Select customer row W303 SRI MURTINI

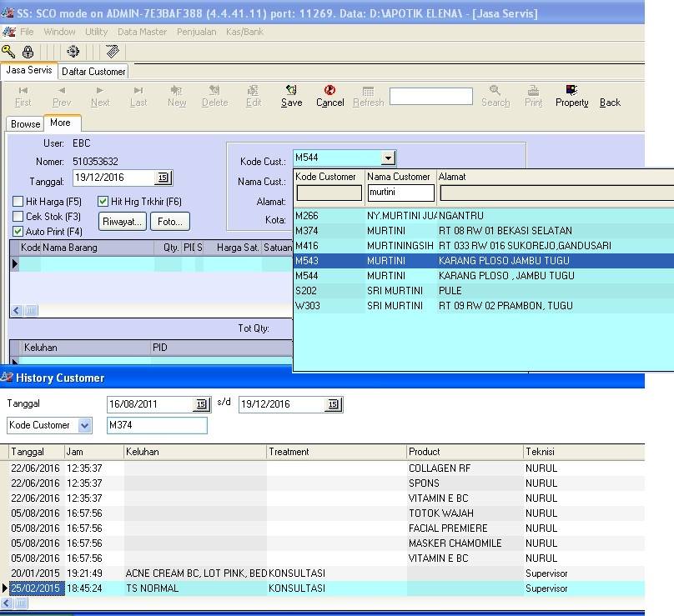coord(484,306)
